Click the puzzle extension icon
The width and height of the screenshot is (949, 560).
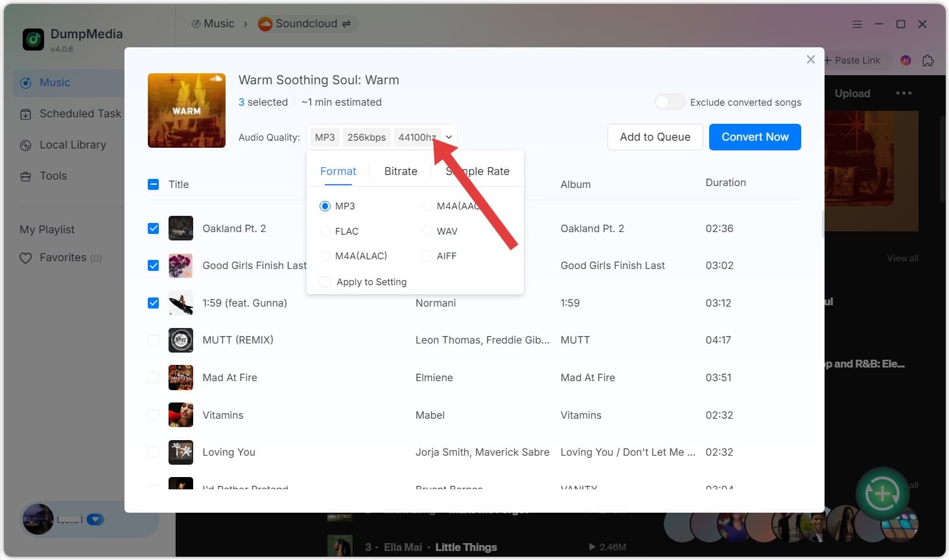(x=928, y=60)
